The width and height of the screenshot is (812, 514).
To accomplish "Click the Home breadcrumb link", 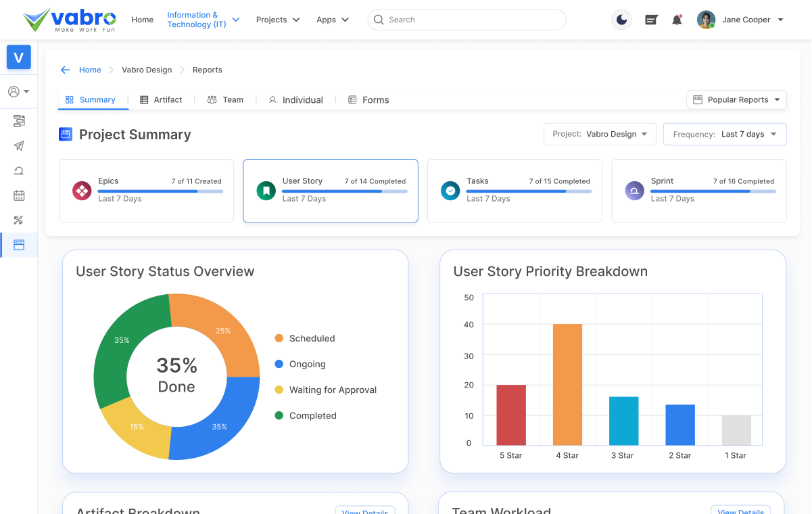I will pos(90,70).
